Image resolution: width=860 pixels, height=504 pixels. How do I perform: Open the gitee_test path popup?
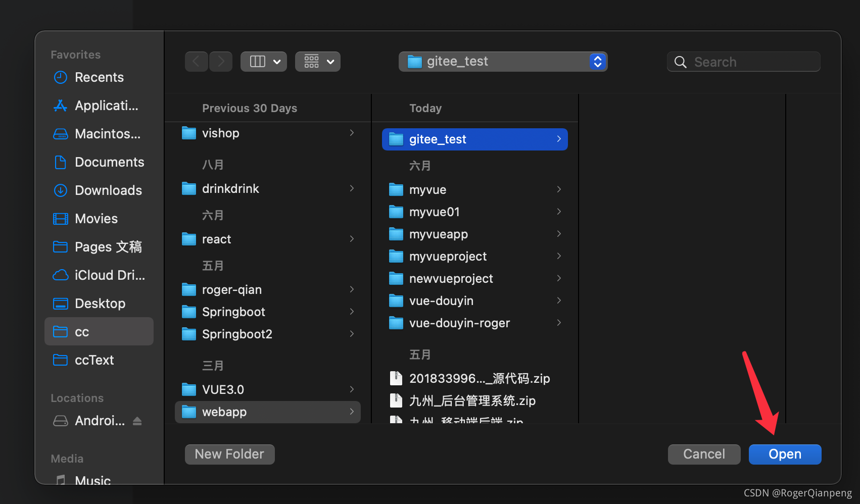503,62
